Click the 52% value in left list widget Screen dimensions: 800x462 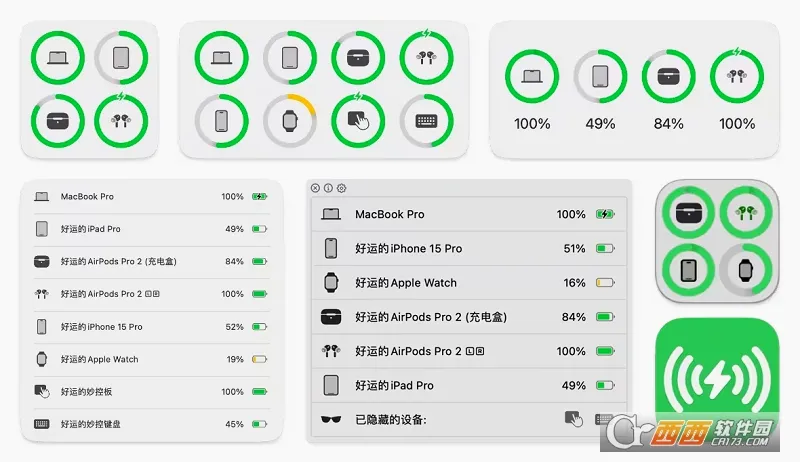(x=234, y=327)
